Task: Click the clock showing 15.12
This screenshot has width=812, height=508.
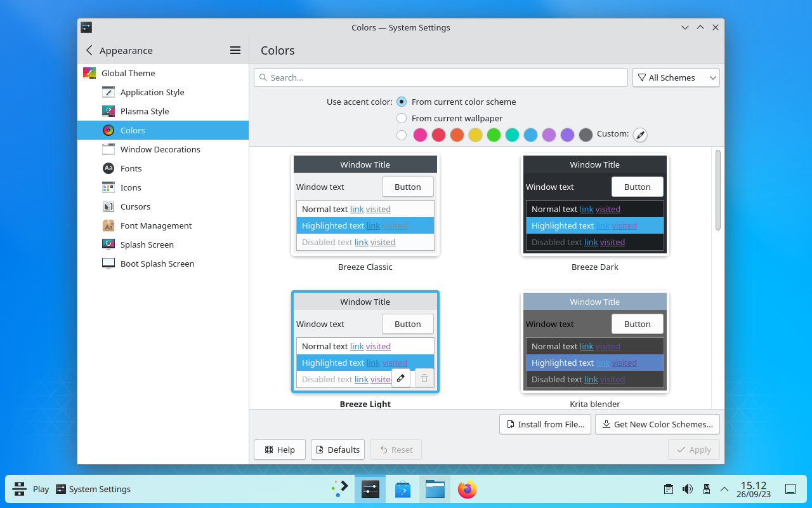Action: (754, 489)
